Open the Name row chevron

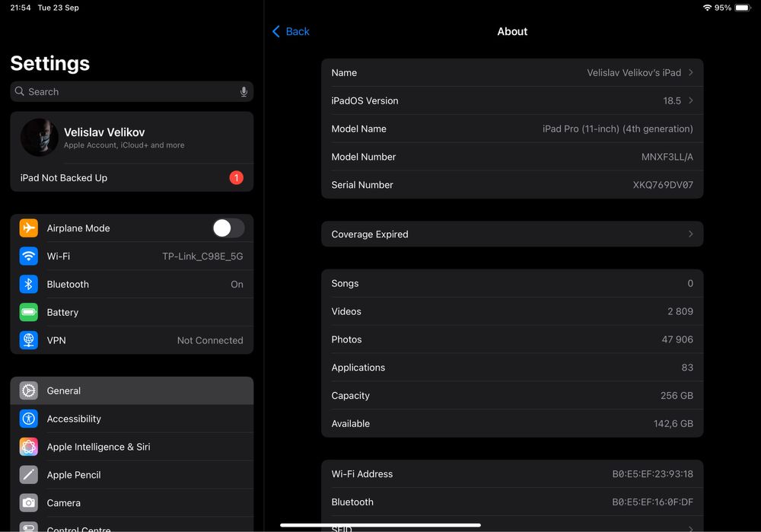click(x=691, y=72)
